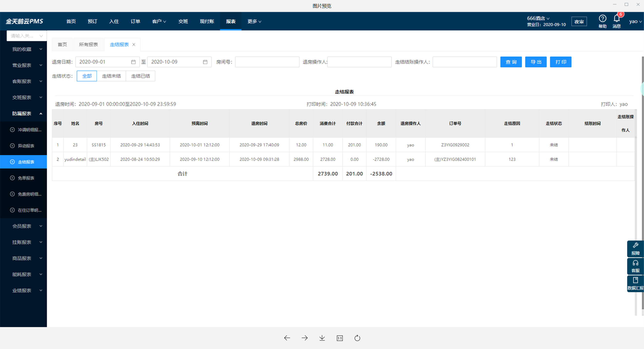Open the message bell notifications

(616, 19)
